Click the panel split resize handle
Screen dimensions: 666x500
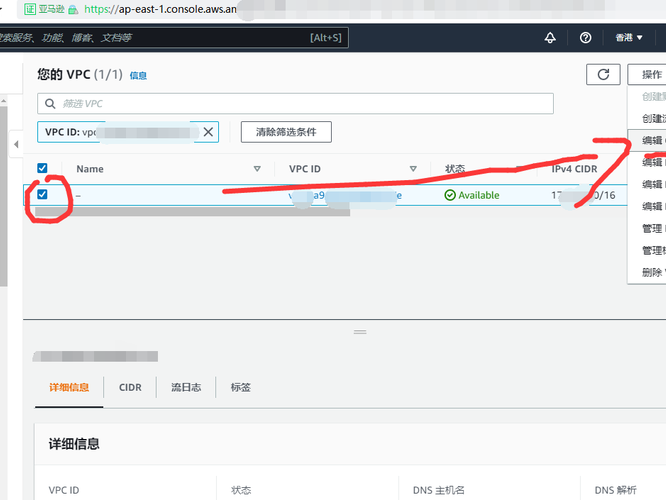click(360, 332)
